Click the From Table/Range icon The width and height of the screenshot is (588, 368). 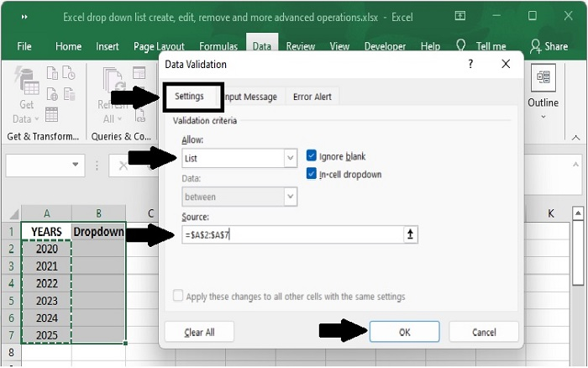pos(52,114)
